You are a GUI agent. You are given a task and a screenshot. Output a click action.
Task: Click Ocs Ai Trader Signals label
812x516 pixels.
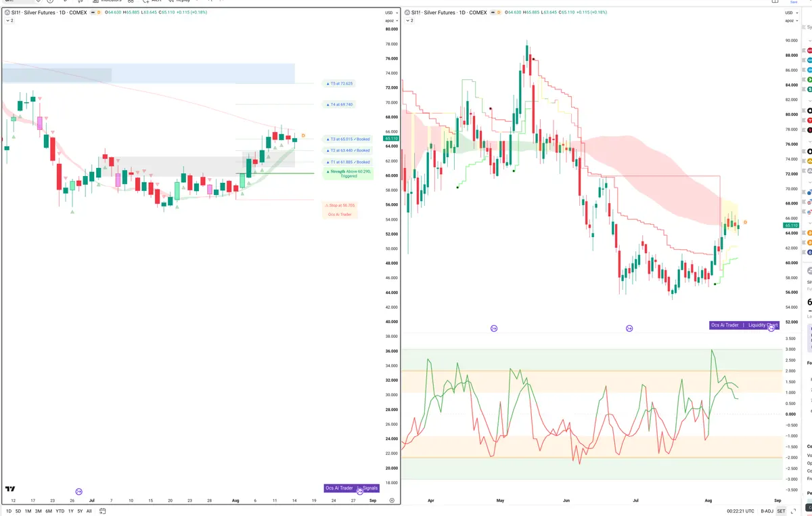tap(352, 488)
